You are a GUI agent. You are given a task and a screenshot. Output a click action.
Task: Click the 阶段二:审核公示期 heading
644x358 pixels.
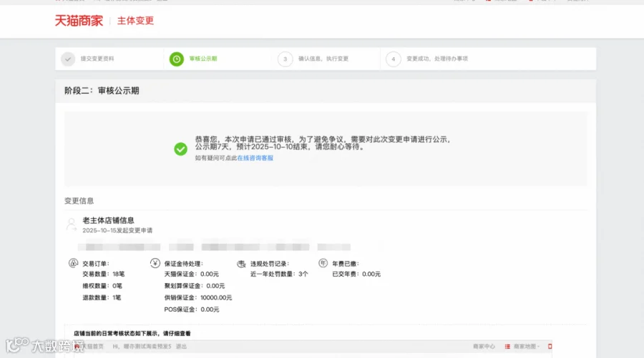(x=102, y=91)
